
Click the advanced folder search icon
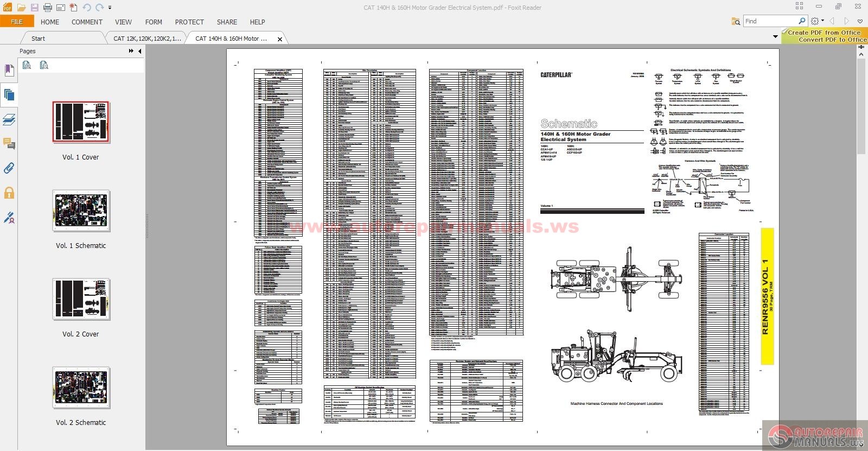(x=736, y=21)
